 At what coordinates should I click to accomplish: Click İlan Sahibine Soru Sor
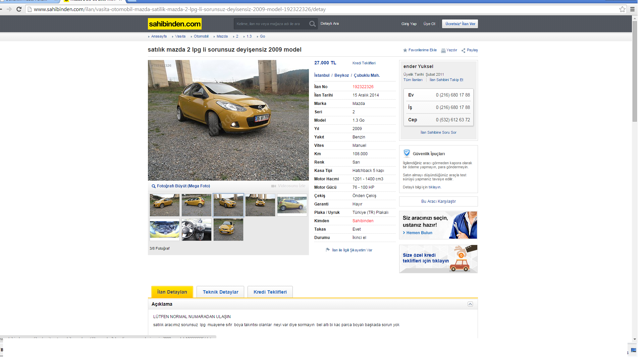(438, 132)
